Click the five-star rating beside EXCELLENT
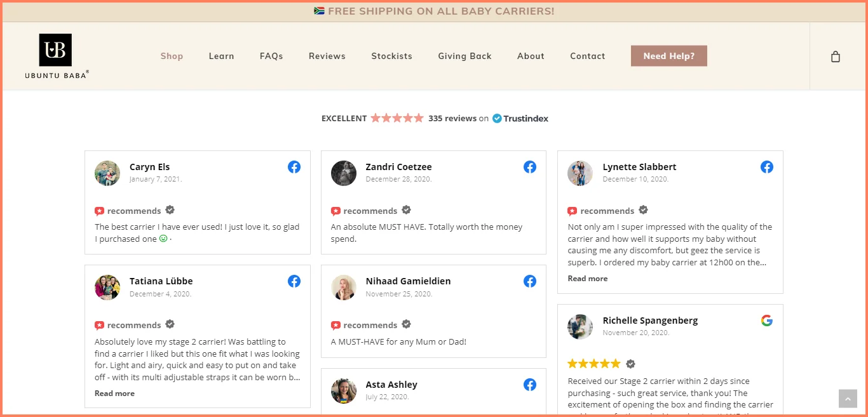The height and width of the screenshot is (417, 868). pyautogui.click(x=397, y=118)
